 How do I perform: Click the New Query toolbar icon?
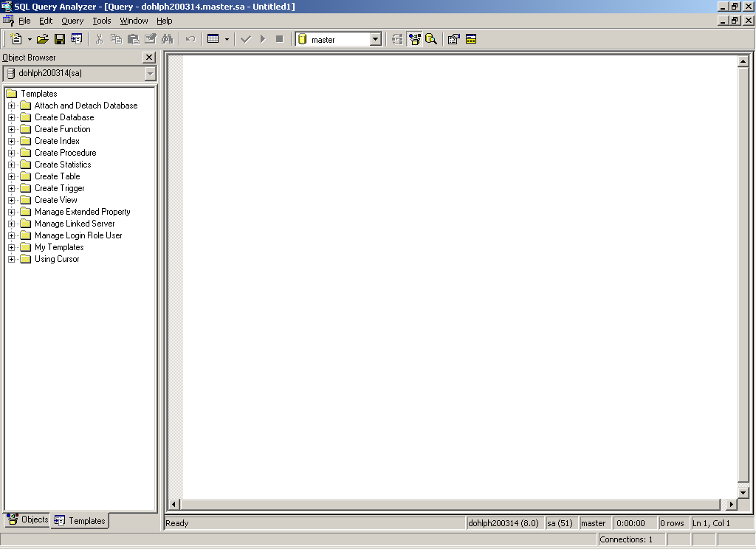coord(16,39)
